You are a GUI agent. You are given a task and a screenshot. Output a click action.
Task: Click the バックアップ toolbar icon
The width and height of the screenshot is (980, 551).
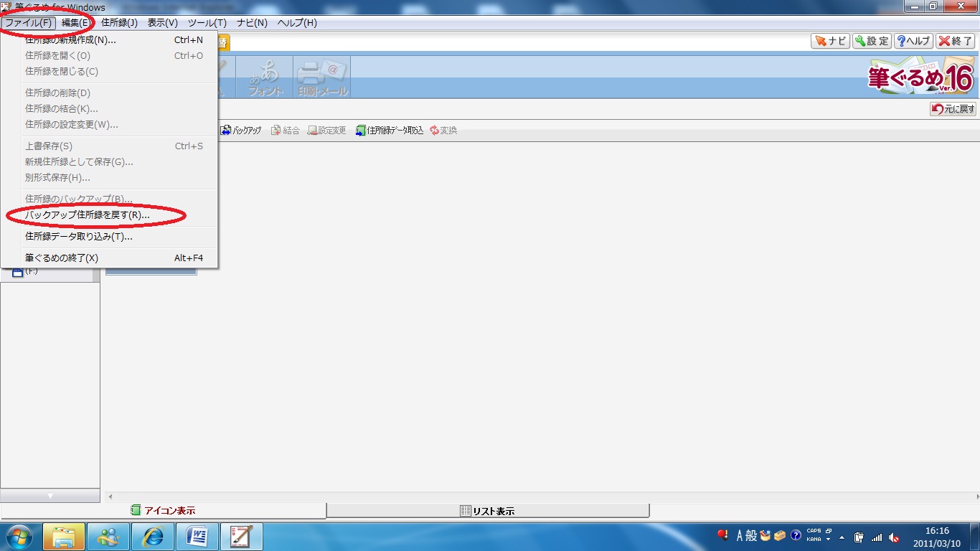[x=241, y=131]
